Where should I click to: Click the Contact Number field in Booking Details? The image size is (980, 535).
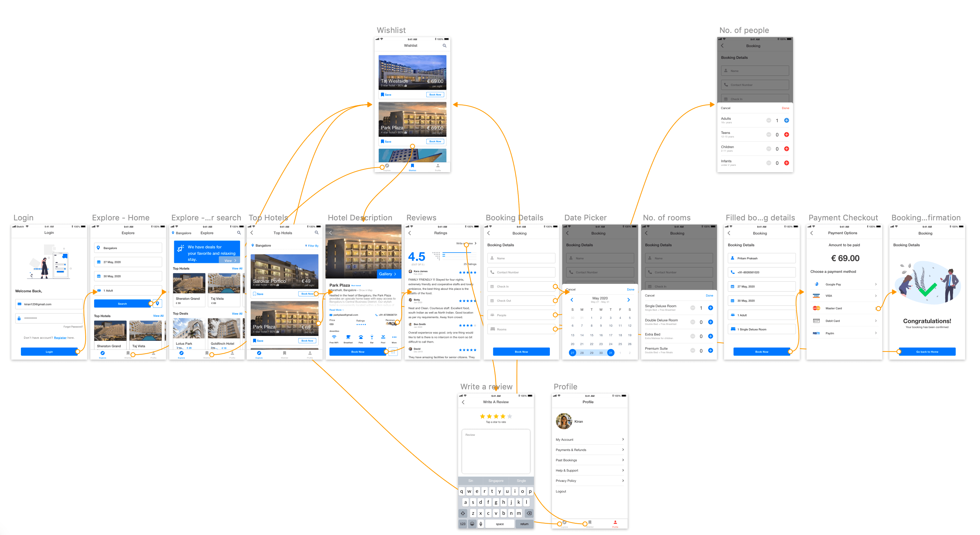pos(521,272)
